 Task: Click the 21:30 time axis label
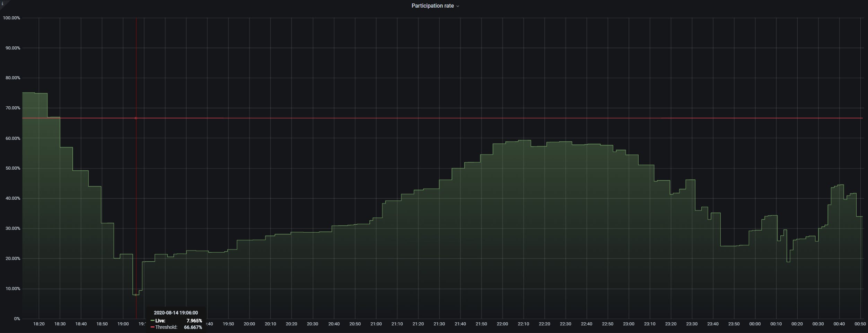439,324
